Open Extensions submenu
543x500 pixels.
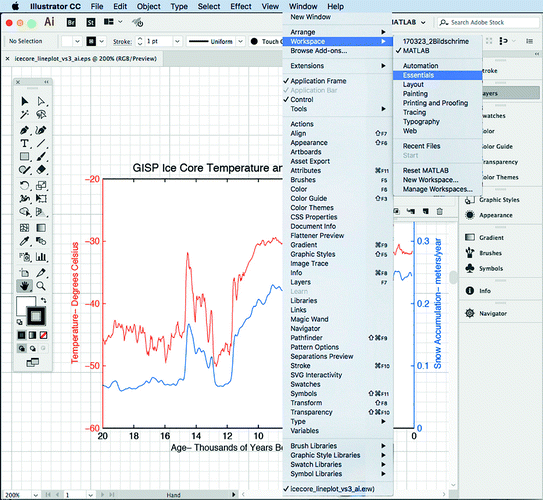click(338, 66)
